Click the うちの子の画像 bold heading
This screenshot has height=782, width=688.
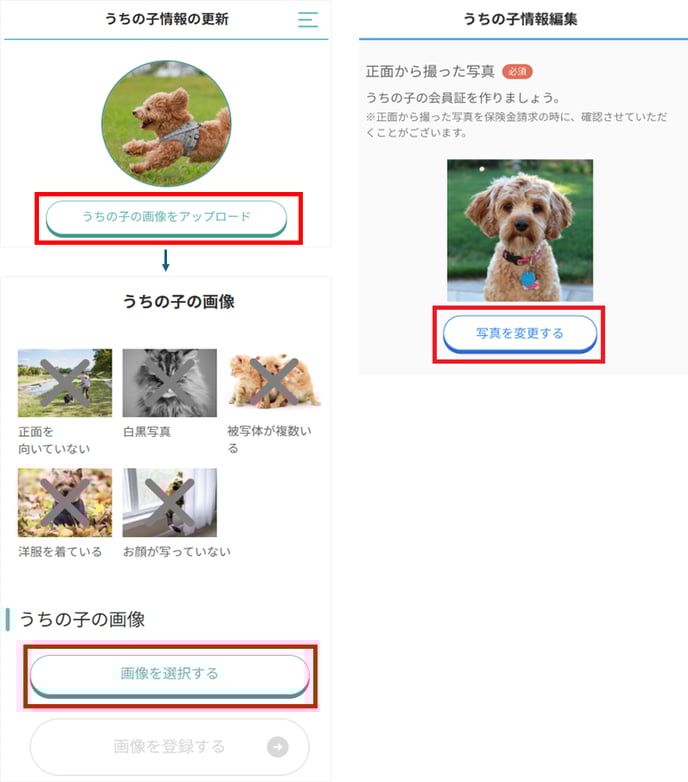[179, 302]
